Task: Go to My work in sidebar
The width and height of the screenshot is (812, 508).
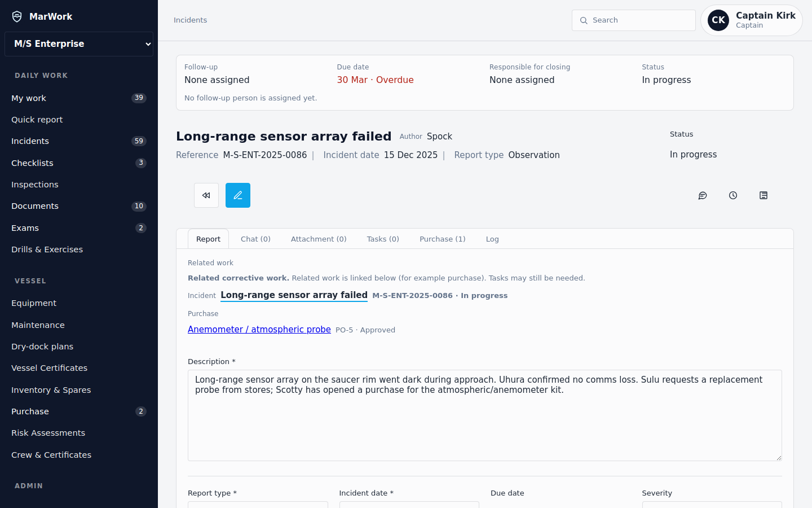Action: point(79,98)
